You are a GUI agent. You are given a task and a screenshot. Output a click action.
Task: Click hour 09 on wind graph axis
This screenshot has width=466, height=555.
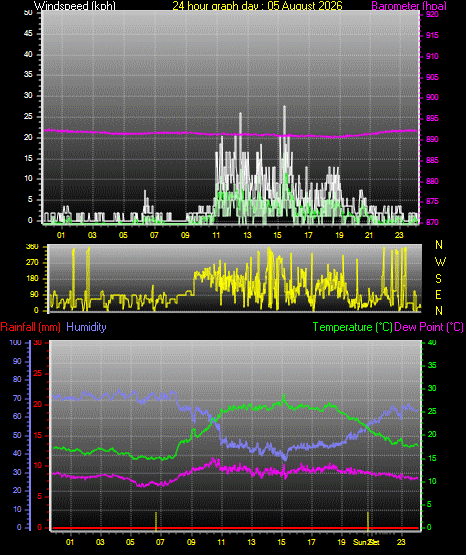185,235
